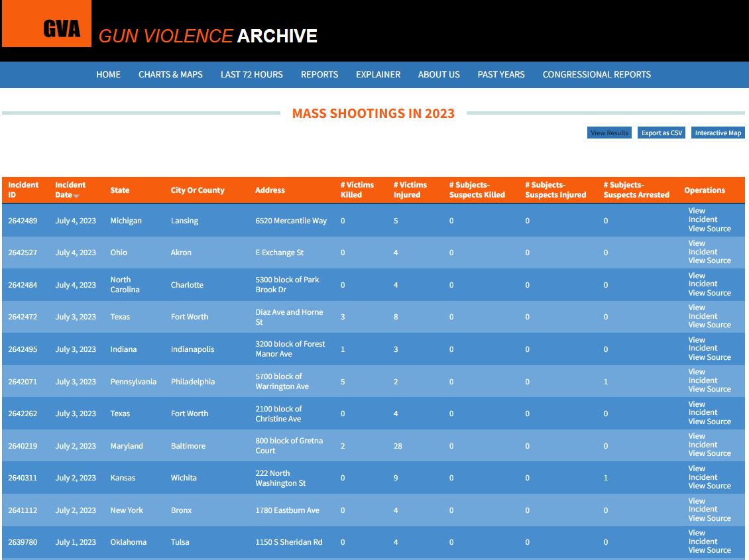
Task: View Incident for Charlotte row
Action: [703, 280]
